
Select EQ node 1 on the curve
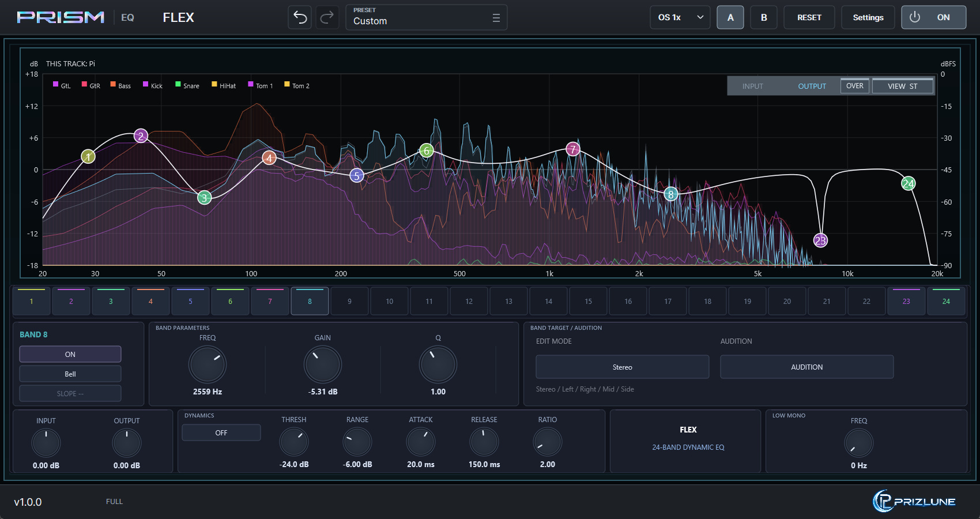[x=88, y=156]
